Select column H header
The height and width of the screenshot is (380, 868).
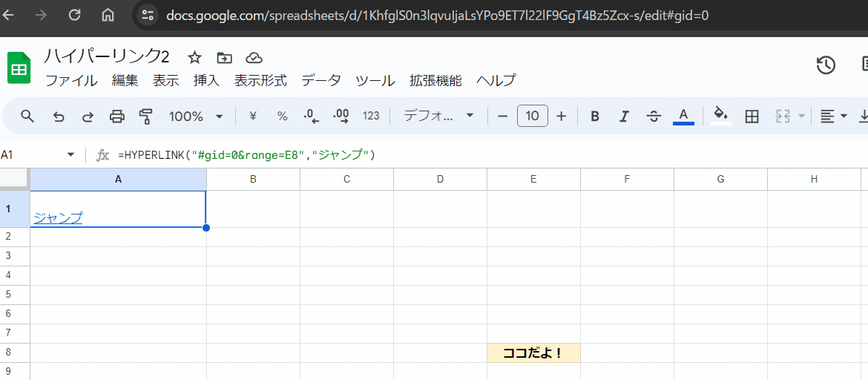tap(814, 179)
